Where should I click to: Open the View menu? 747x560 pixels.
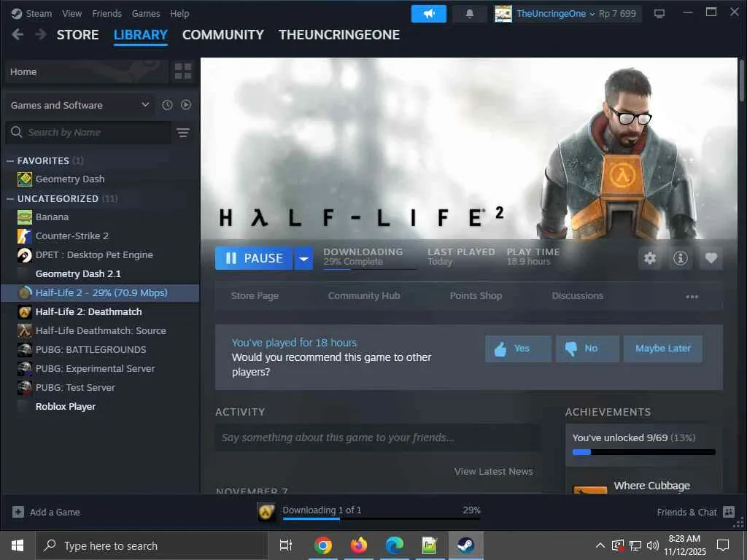[x=71, y=14]
